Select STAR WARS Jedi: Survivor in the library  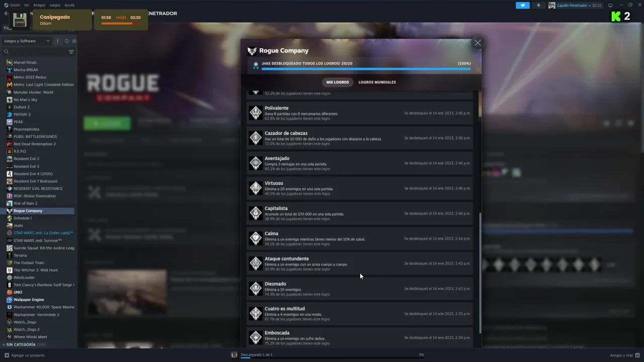[38, 240]
